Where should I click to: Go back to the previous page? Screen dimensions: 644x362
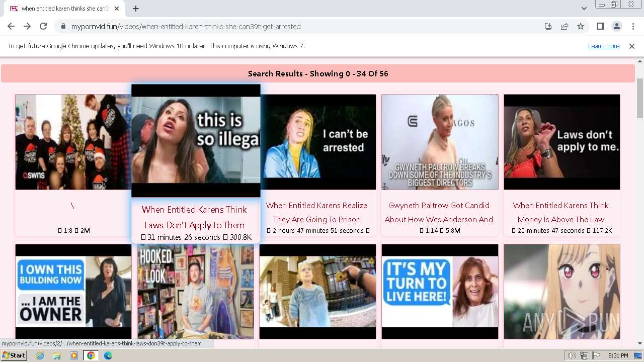point(11,26)
